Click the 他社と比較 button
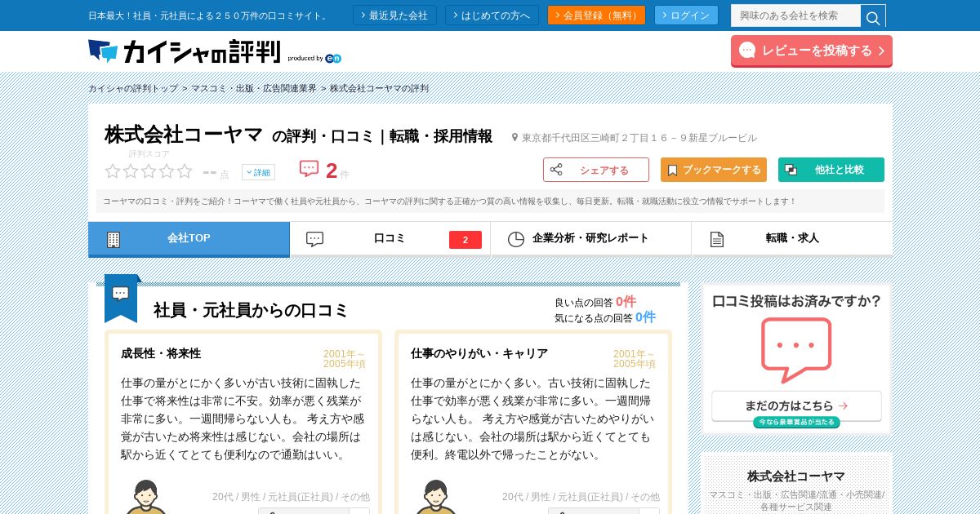The image size is (980, 514). pos(831,170)
